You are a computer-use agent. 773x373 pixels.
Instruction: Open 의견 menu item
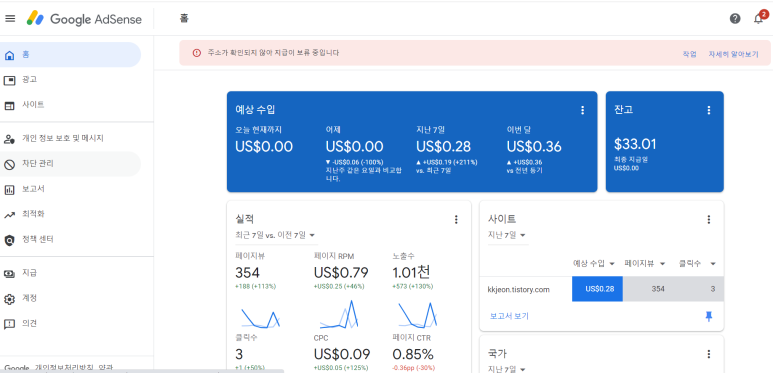pyautogui.click(x=70, y=324)
